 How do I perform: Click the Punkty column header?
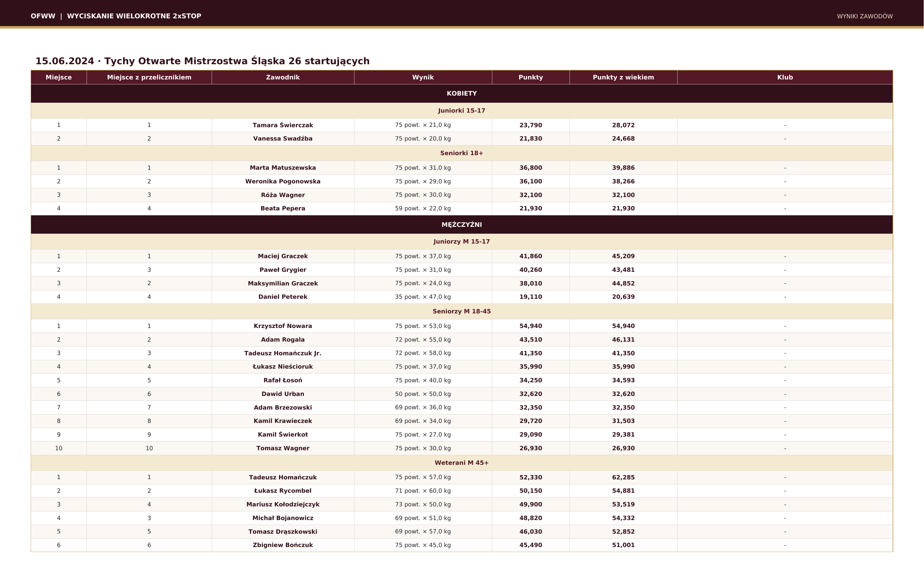click(x=531, y=77)
